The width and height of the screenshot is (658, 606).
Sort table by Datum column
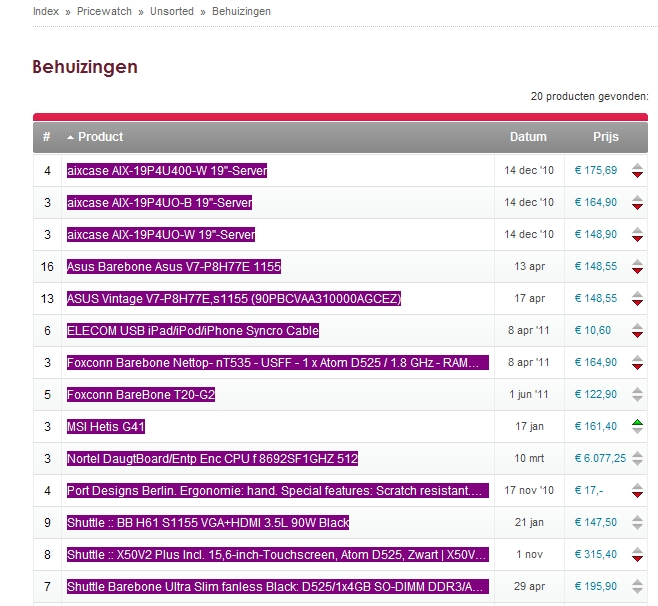[x=528, y=137]
